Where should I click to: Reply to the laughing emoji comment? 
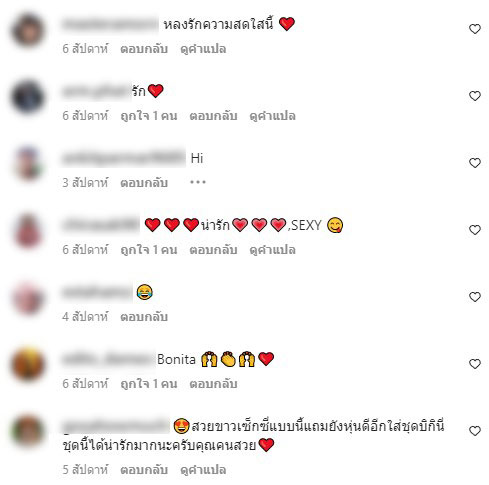(x=144, y=317)
